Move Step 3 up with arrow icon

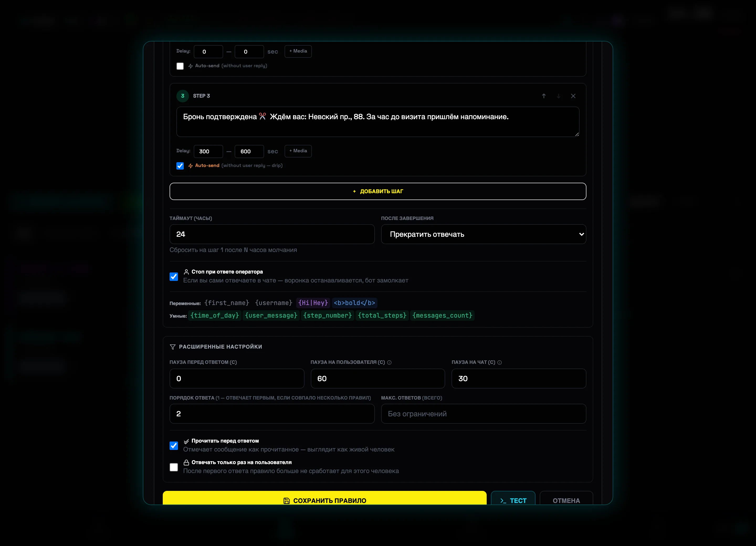(544, 96)
